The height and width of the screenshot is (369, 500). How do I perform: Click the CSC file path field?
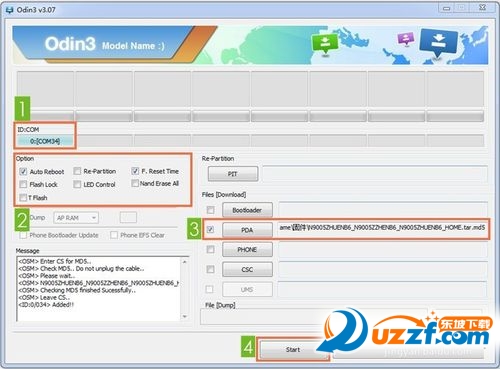click(x=383, y=269)
